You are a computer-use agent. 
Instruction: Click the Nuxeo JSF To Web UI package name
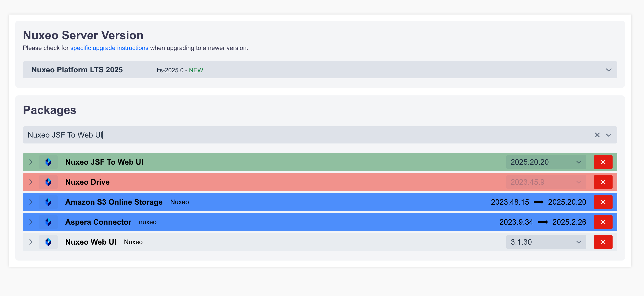pos(104,162)
